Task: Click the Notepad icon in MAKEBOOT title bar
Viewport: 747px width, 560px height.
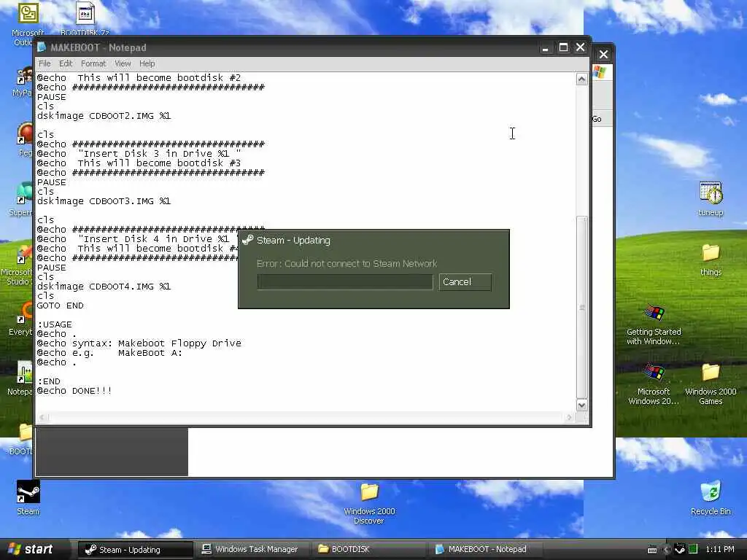Action: tap(42, 47)
